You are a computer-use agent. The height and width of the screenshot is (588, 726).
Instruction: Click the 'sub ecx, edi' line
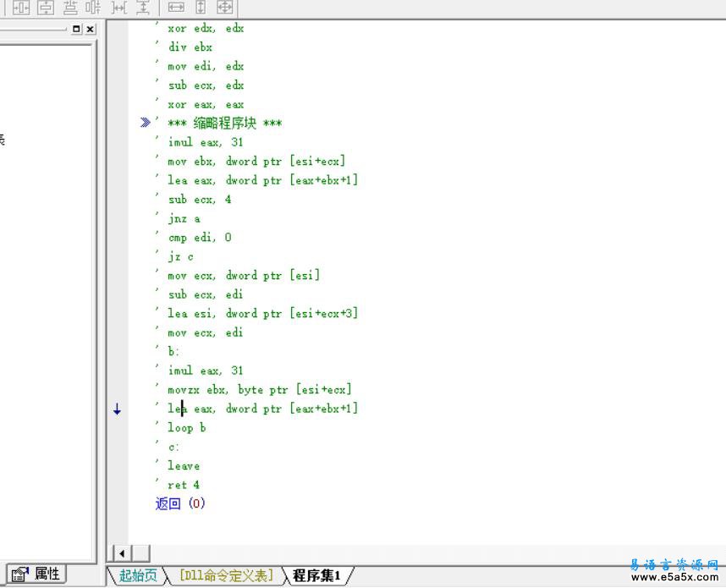coord(205,294)
